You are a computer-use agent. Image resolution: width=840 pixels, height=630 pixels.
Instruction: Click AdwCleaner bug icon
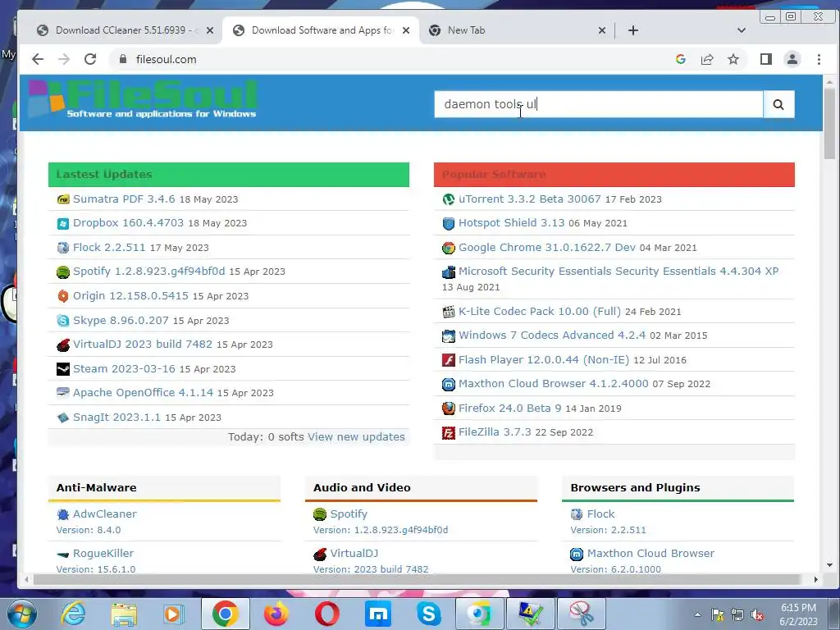(x=63, y=514)
